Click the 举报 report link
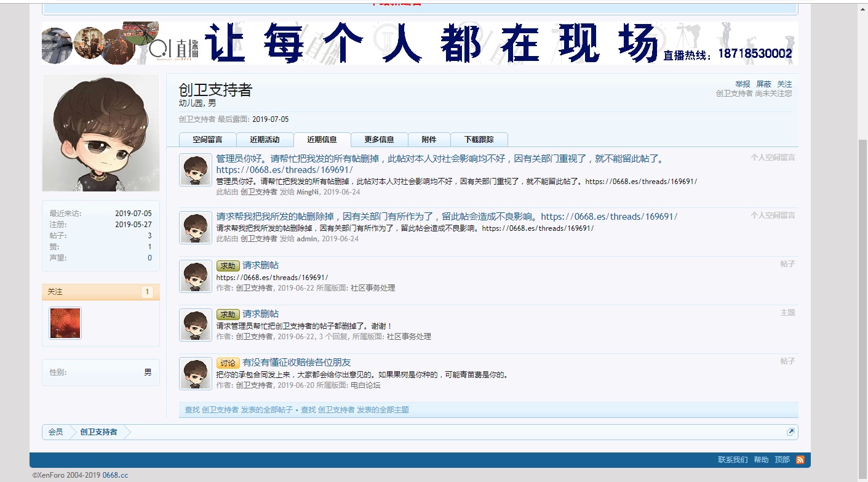 [x=743, y=84]
